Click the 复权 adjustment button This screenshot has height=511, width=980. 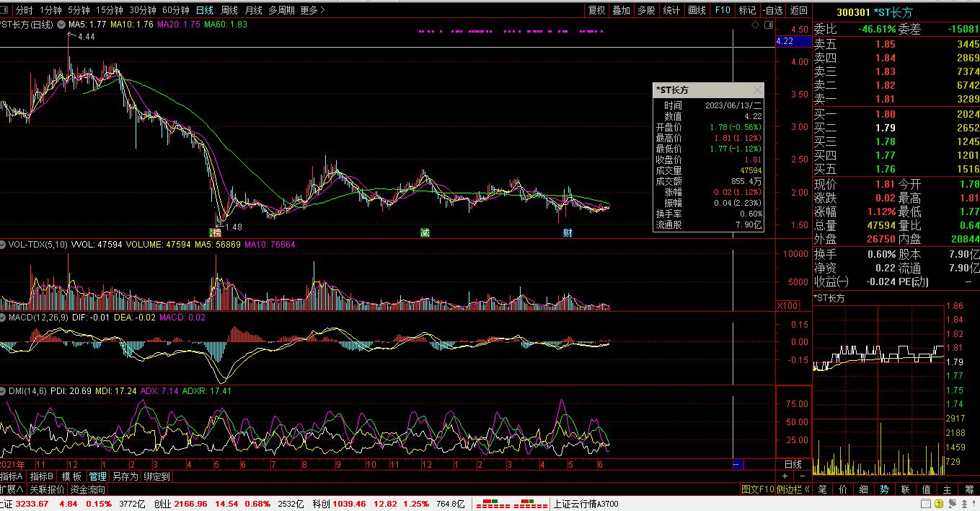coord(597,10)
